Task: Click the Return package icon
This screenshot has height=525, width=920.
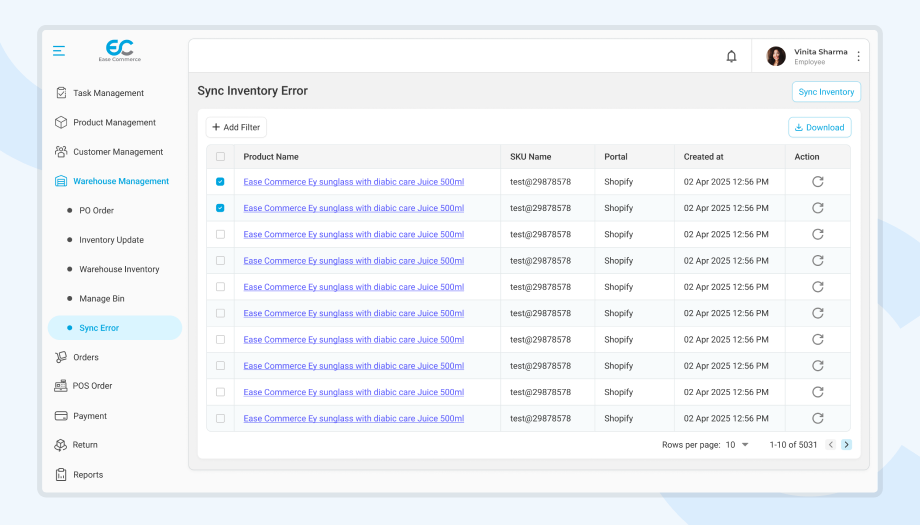Action: click(60, 445)
